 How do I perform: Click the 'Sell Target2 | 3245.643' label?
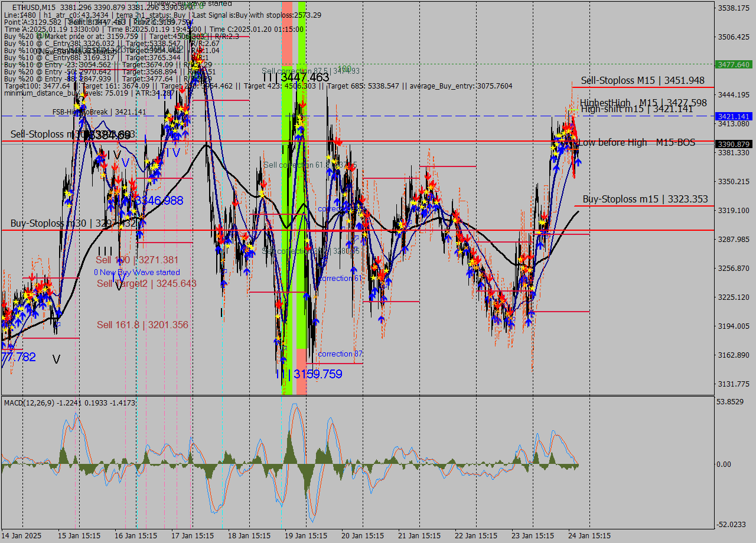point(146,283)
